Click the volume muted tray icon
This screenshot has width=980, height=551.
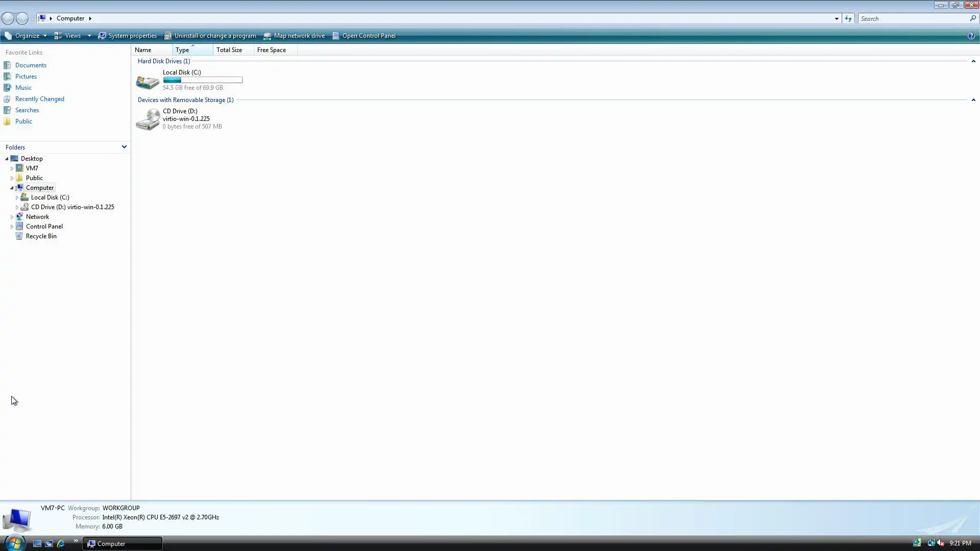[941, 543]
